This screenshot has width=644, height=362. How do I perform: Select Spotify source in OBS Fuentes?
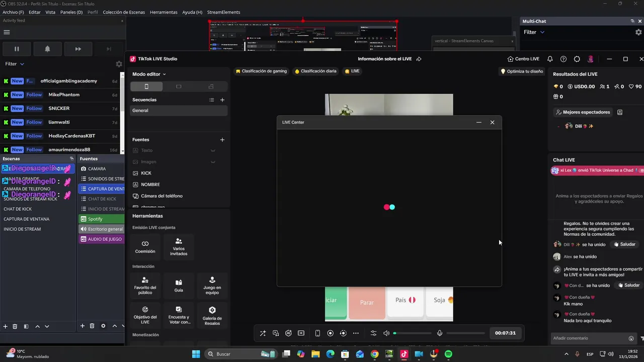pyautogui.click(x=101, y=219)
